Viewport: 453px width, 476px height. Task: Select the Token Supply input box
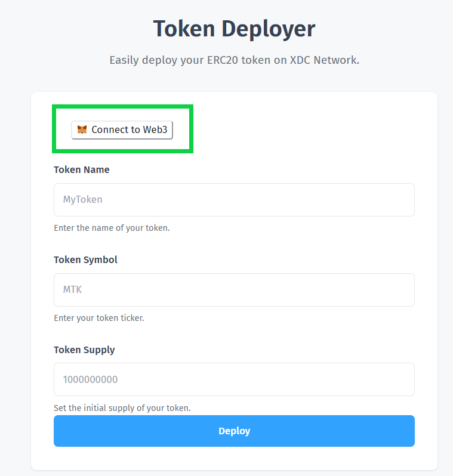click(x=234, y=379)
